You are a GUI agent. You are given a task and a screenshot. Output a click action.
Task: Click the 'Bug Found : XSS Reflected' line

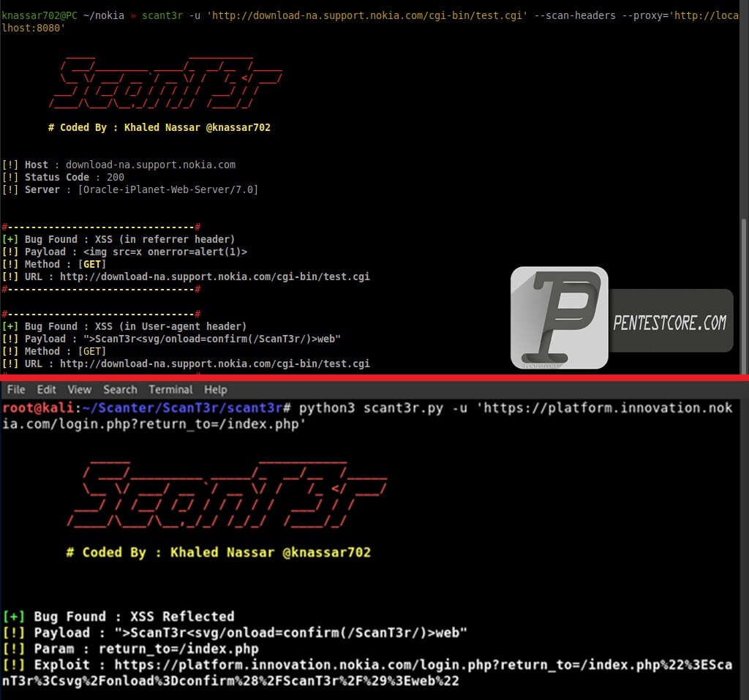(118, 617)
